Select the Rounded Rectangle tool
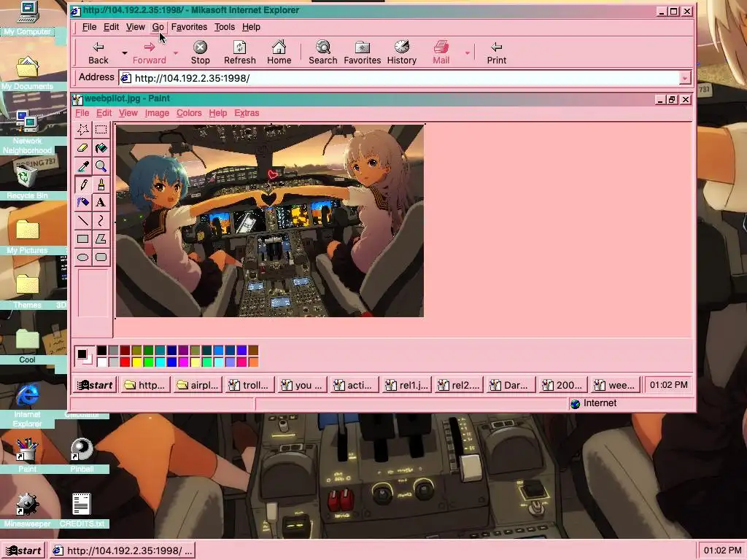This screenshot has height=560, width=747. [x=101, y=257]
